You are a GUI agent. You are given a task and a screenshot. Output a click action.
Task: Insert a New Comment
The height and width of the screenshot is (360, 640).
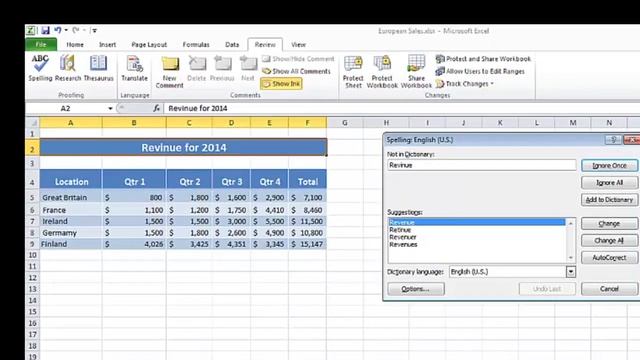pos(169,72)
